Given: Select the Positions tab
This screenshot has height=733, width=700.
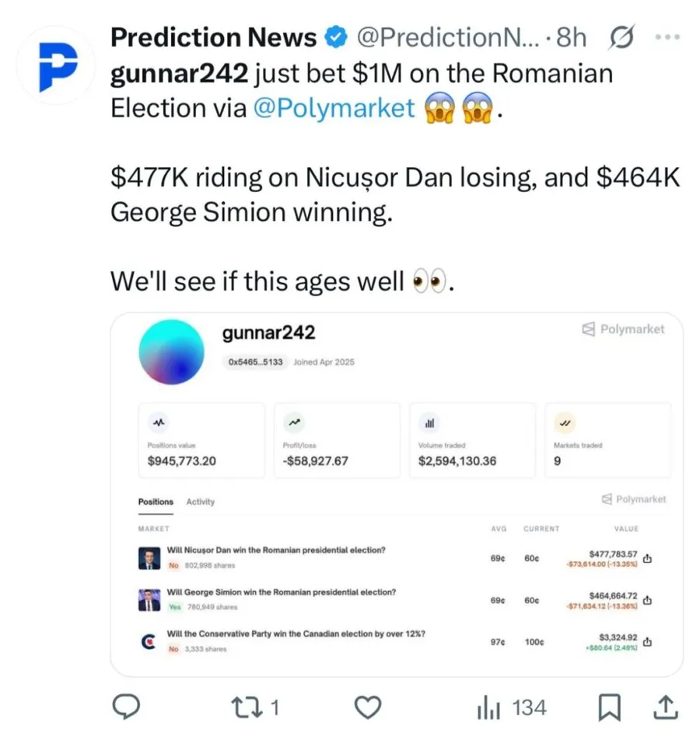Looking at the screenshot, I should [x=156, y=501].
